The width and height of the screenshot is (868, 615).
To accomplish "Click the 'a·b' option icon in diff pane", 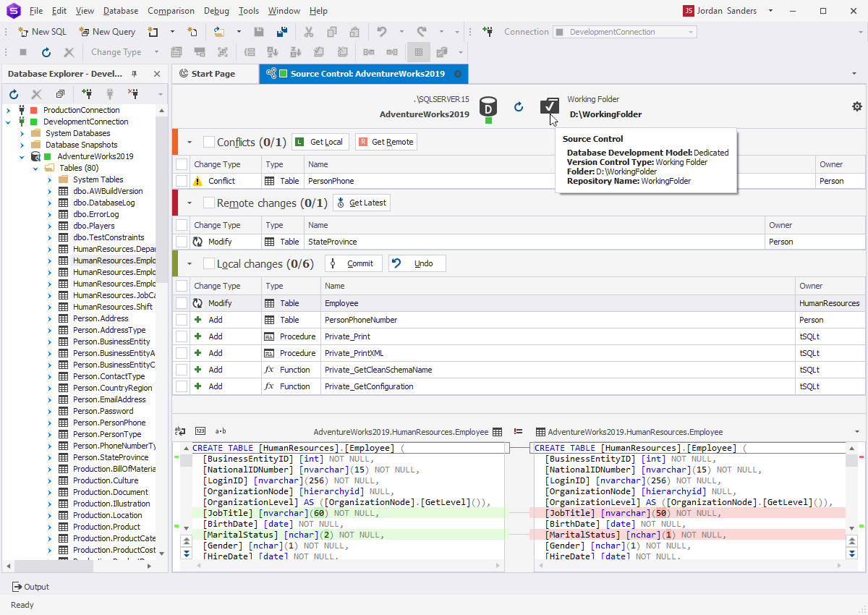I will pyautogui.click(x=221, y=431).
